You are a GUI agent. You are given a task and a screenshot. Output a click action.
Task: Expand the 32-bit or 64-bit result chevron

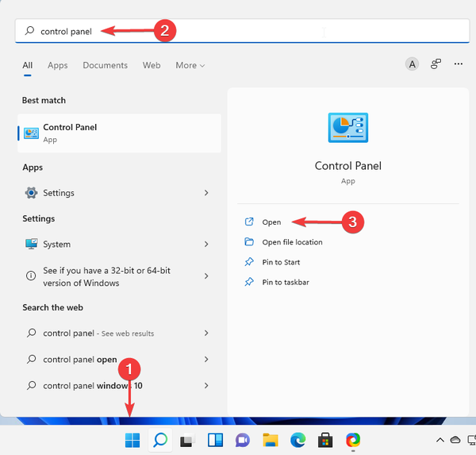206,276
